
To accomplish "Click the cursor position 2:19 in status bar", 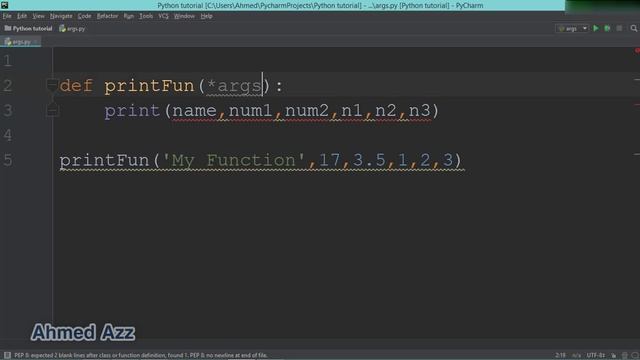I will click(560, 355).
